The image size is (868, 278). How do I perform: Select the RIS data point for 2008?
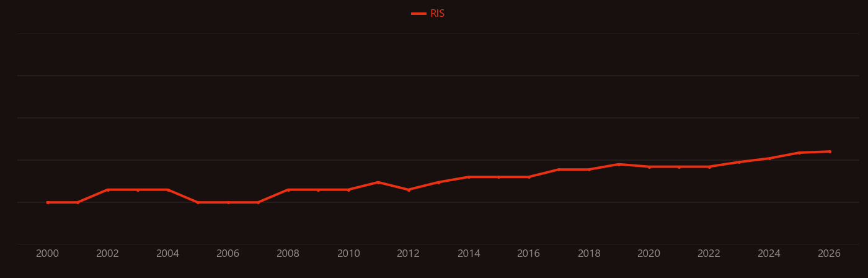click(288, 190)
